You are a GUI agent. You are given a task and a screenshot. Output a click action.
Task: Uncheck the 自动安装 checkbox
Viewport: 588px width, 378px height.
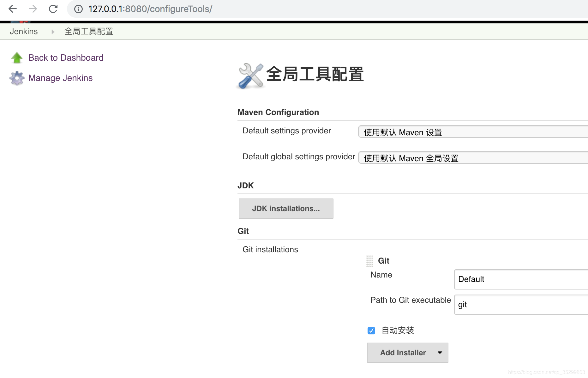tap(371, 331)
